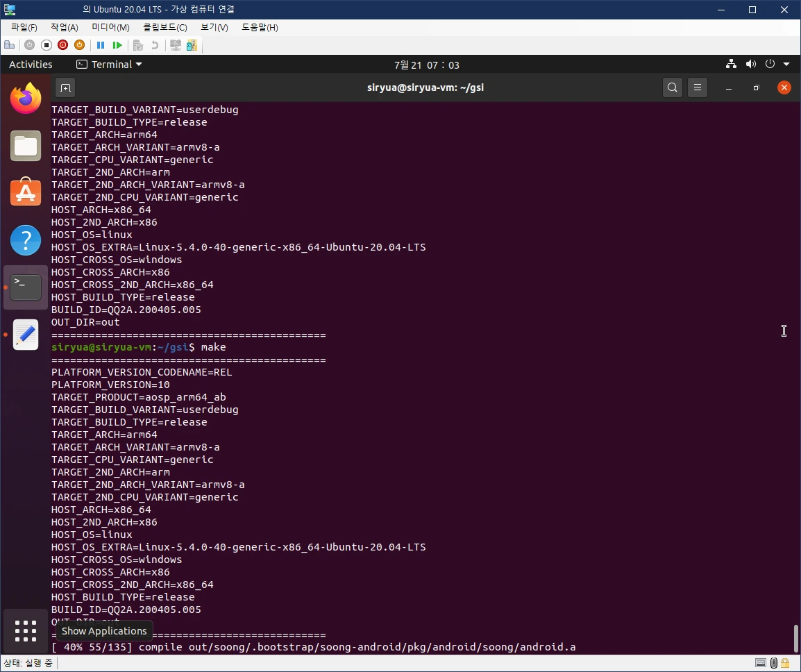Open a new terminal tab
801x672 pixels.
[x=65, y=88]
